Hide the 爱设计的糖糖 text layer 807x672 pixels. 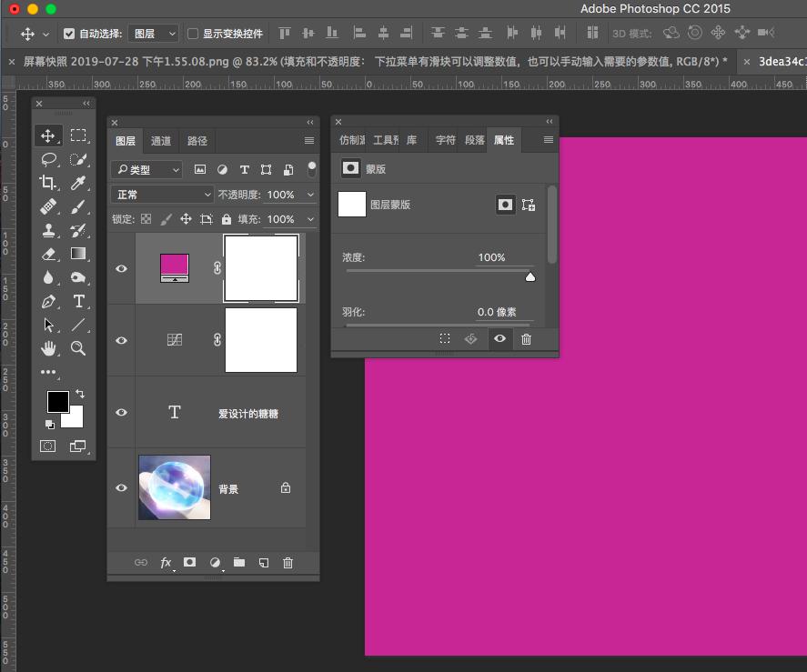(x=122, y=413)
